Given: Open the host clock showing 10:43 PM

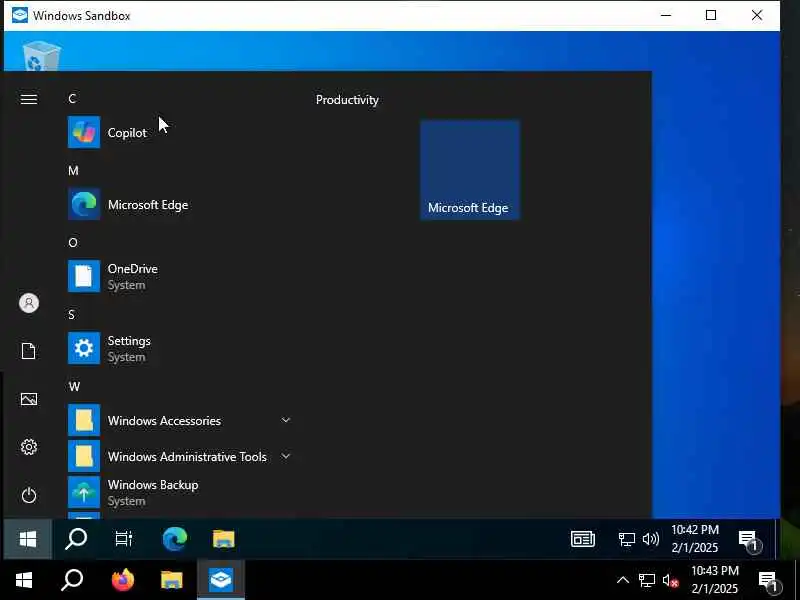Looking at the screenshot, I should [x=714, y=580].
